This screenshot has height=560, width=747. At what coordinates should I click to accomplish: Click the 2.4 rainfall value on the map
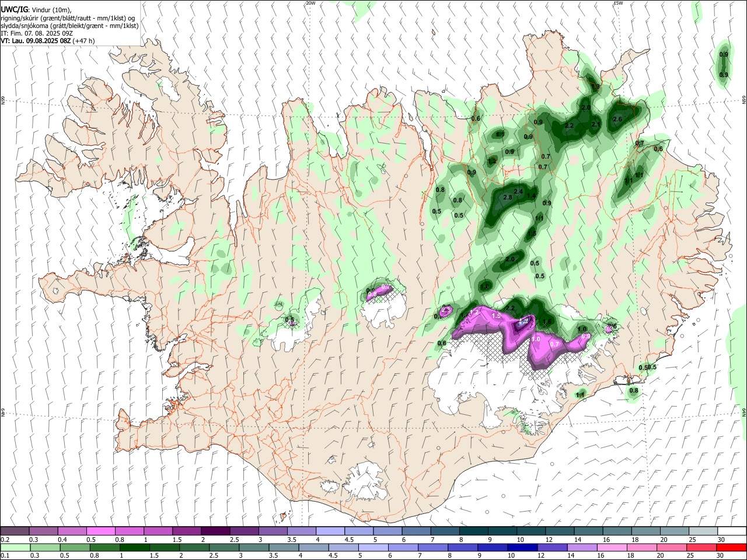coord(518,191)
